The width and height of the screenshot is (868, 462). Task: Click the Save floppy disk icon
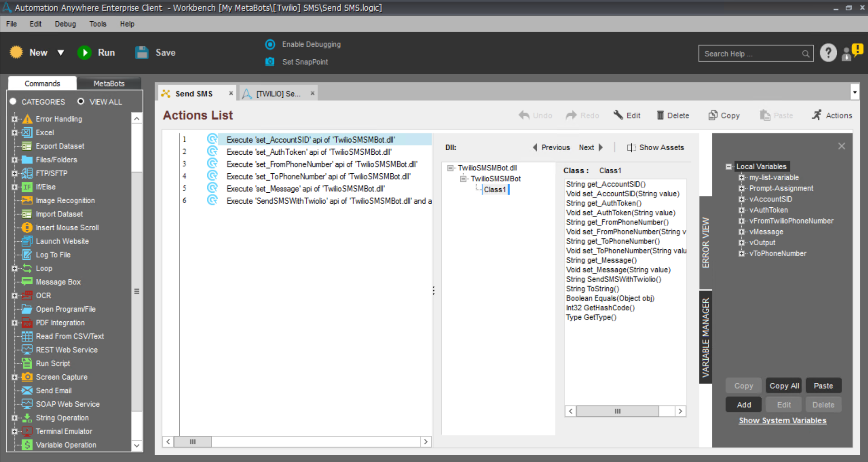142,52
